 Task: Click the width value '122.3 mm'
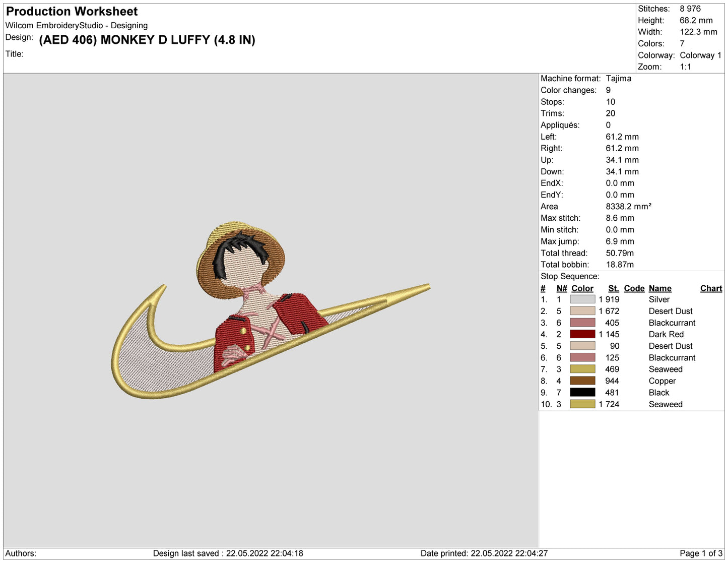tap(698, 32)
